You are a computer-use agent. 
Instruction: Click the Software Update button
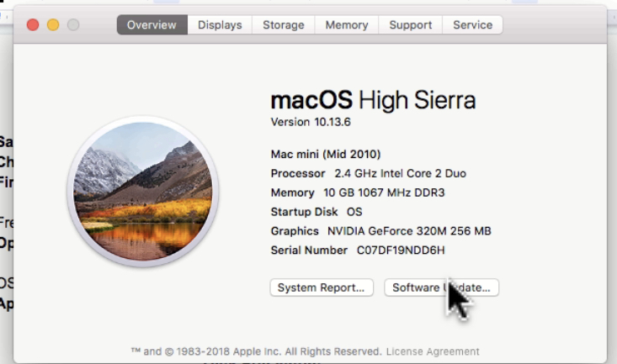pyautogui.click(x=442, y=288)
